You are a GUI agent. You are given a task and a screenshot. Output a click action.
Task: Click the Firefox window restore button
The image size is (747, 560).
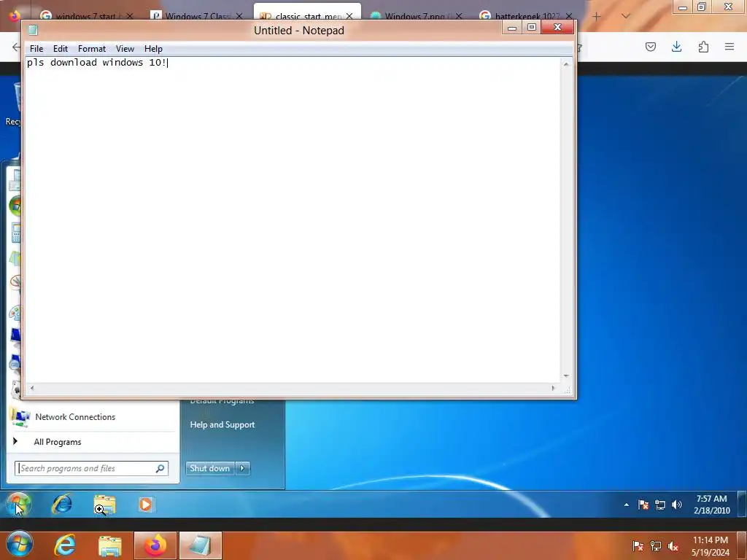702,7
